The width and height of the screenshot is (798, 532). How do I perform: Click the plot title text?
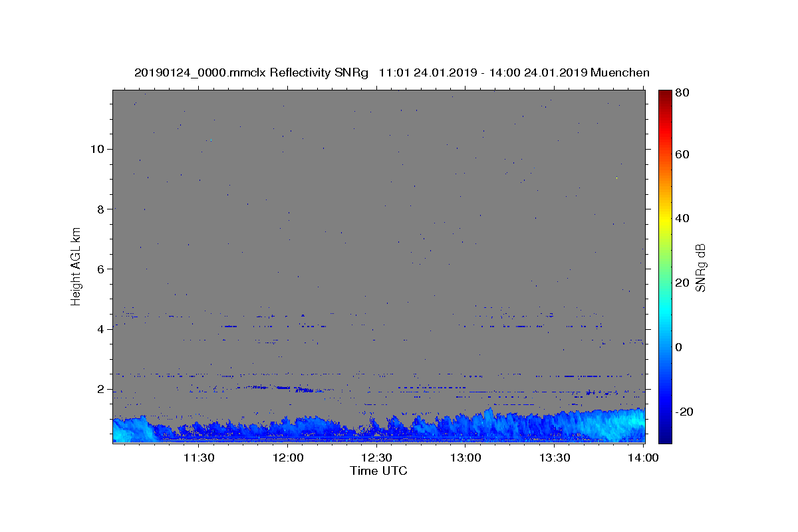(x=392, y=72)
